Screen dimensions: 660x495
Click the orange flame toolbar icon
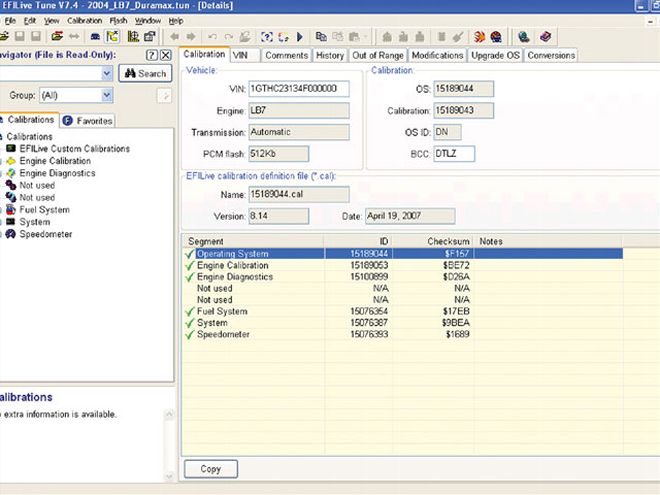point(479,37)
